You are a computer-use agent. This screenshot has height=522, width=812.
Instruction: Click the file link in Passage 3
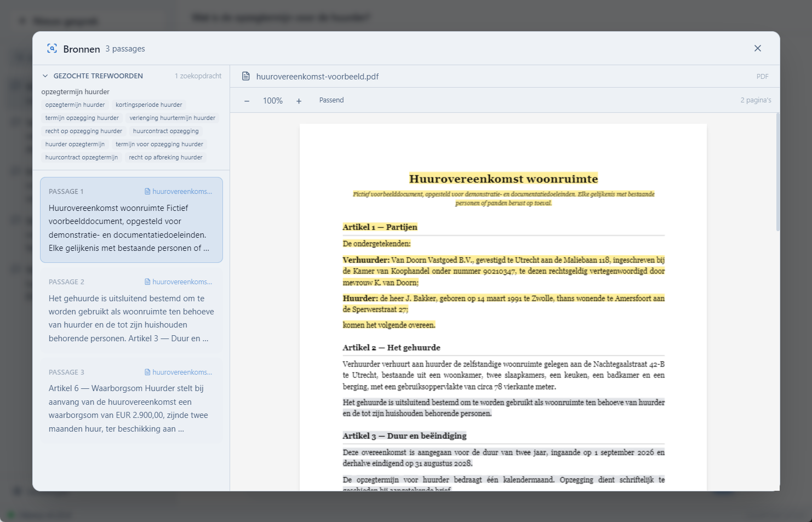pyautogui.click(x=179, y=372)
